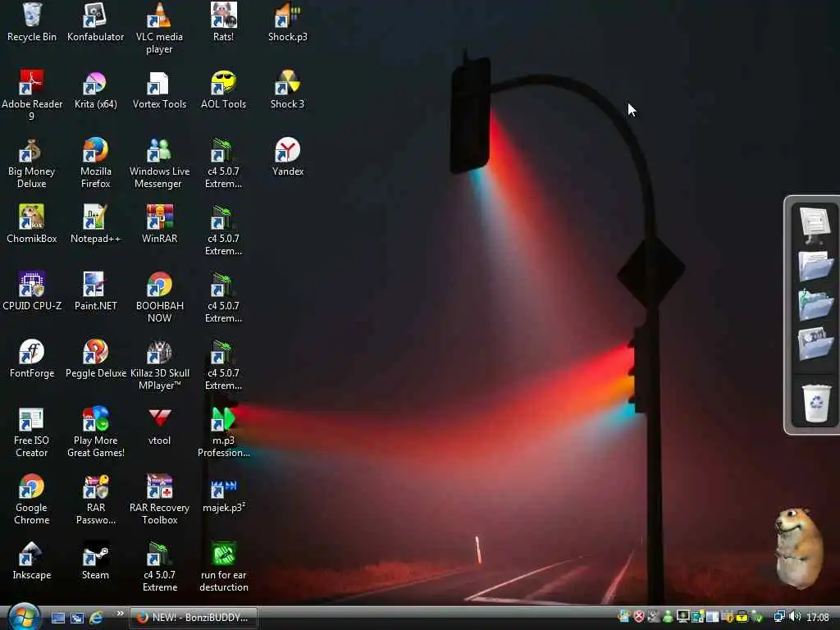
Task: Open network connection tray icon
Action: click(779, 617)
